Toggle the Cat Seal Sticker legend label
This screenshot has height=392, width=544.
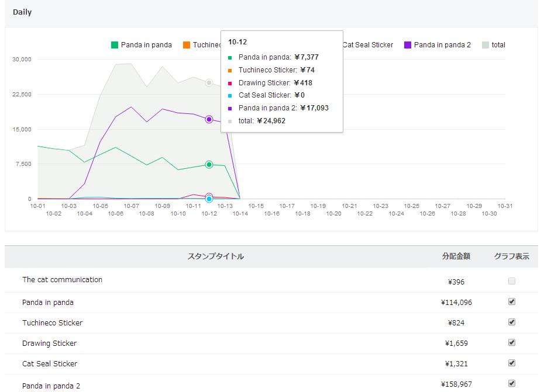point(367,45)
